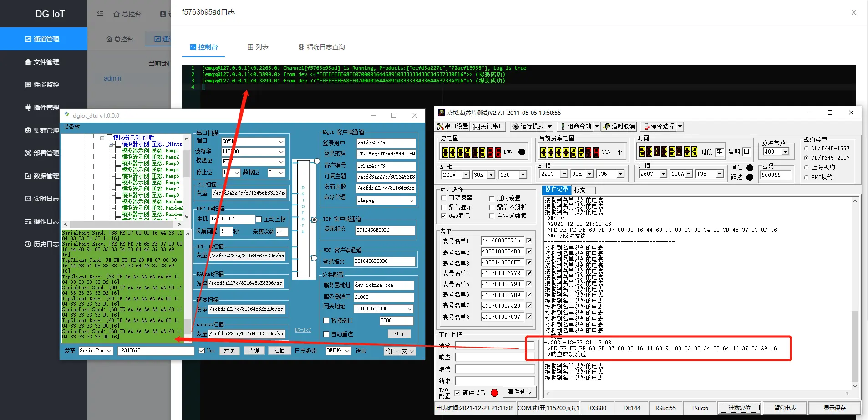Enable the 自动重连 checkbox
Screen dimensions: 868x420
point(326,334)
